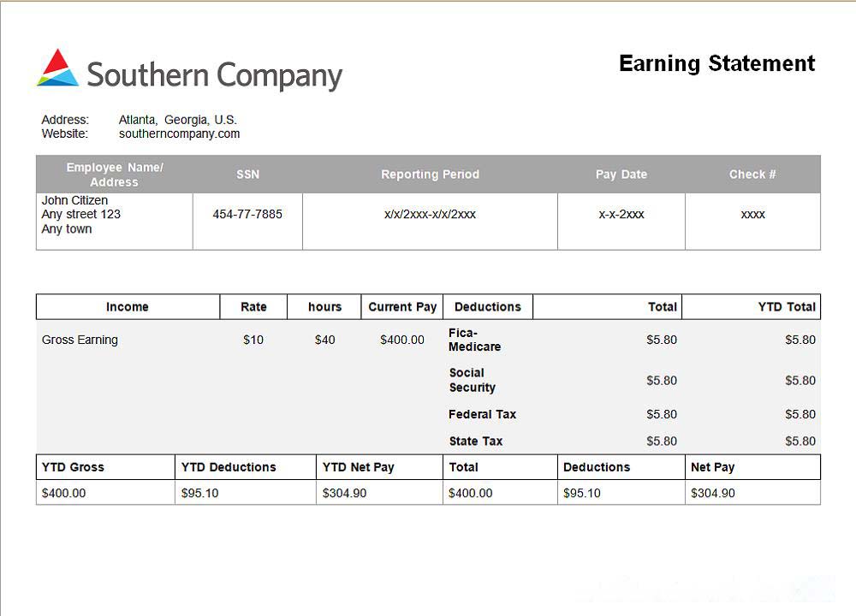This screenshot has height=616, width=856.
Task: Click the Fica-Medicare deduction label
Action: pos(474,340)
